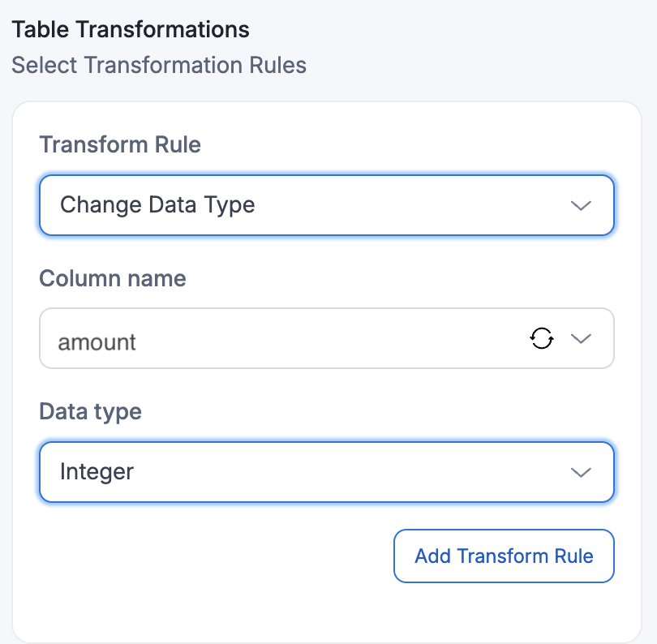Click the Data type chevron arrow
This screenshot has height=644, width=657.
coord(581,472)
